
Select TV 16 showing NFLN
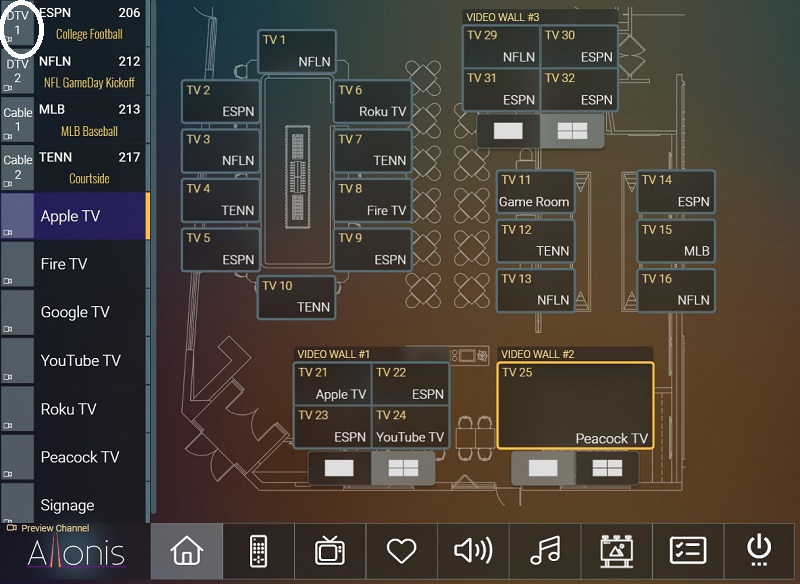tap(676, 290)
